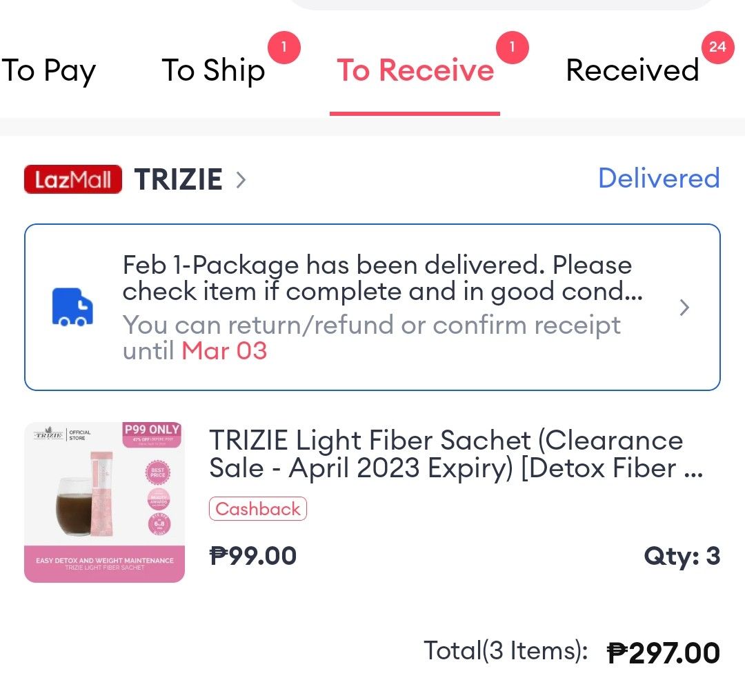Switch to the To Pay tab
The width and height of the screenshot is (745, 700).
point(49,70)
